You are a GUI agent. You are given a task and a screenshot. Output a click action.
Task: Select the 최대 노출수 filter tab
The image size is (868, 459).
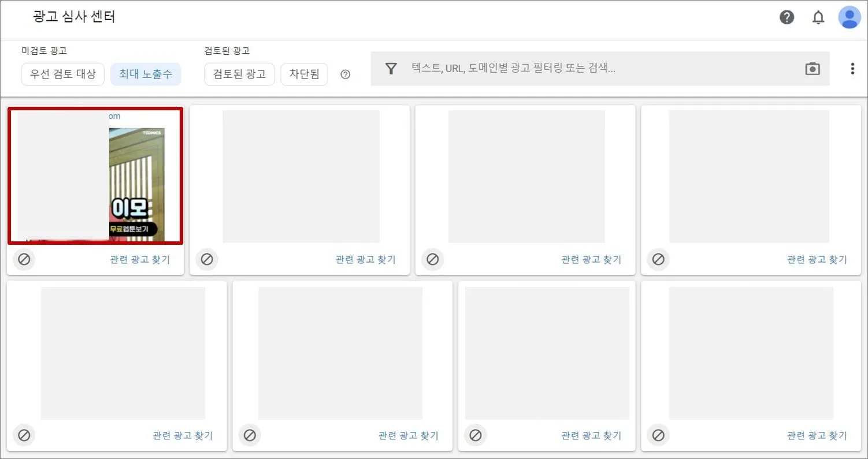146,74
